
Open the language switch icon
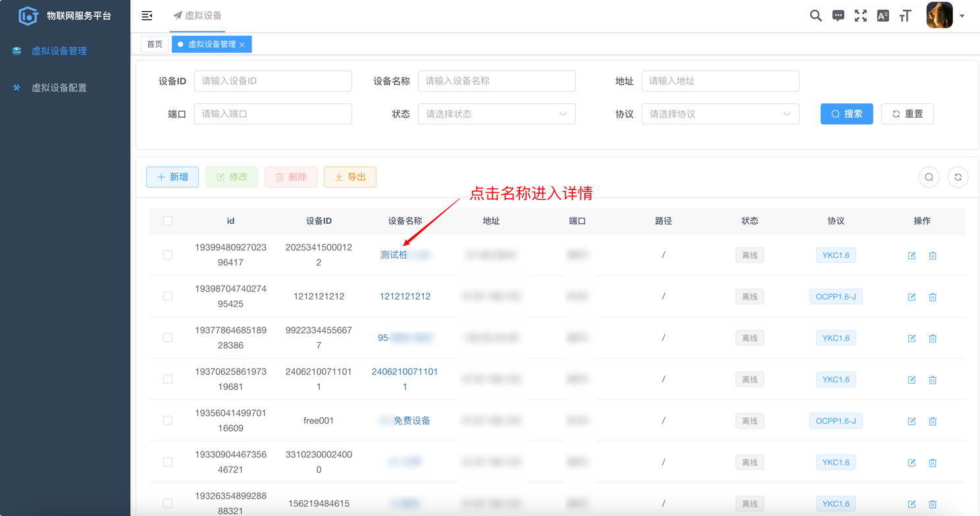tap(883, 16)
